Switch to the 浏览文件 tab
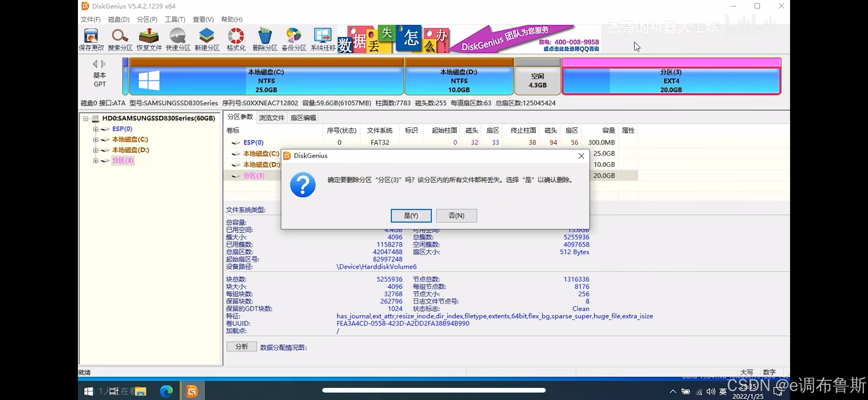The image size is (868, 400). point(272,118)
